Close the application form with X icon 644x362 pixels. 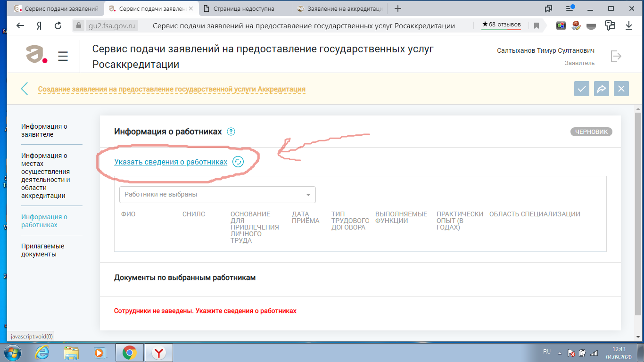[x=621, y=89]
